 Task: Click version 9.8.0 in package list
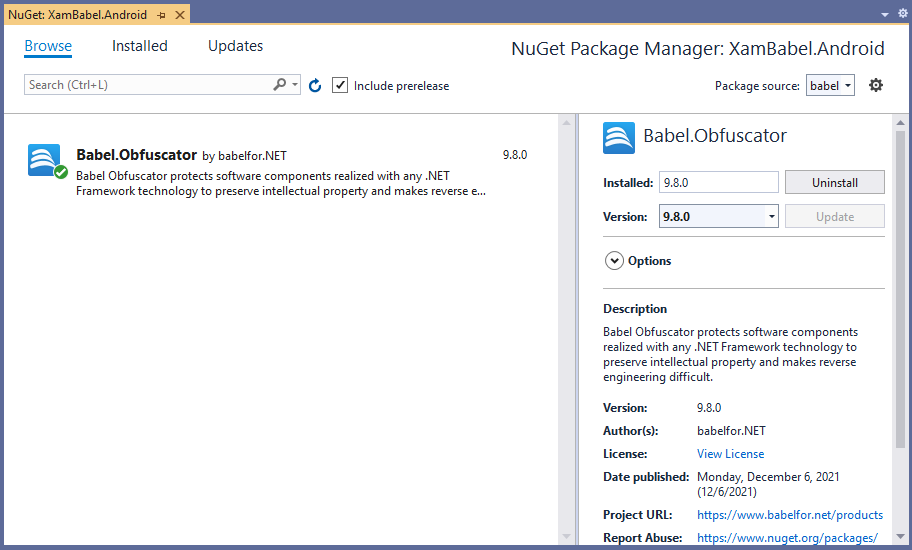(515, 155)
